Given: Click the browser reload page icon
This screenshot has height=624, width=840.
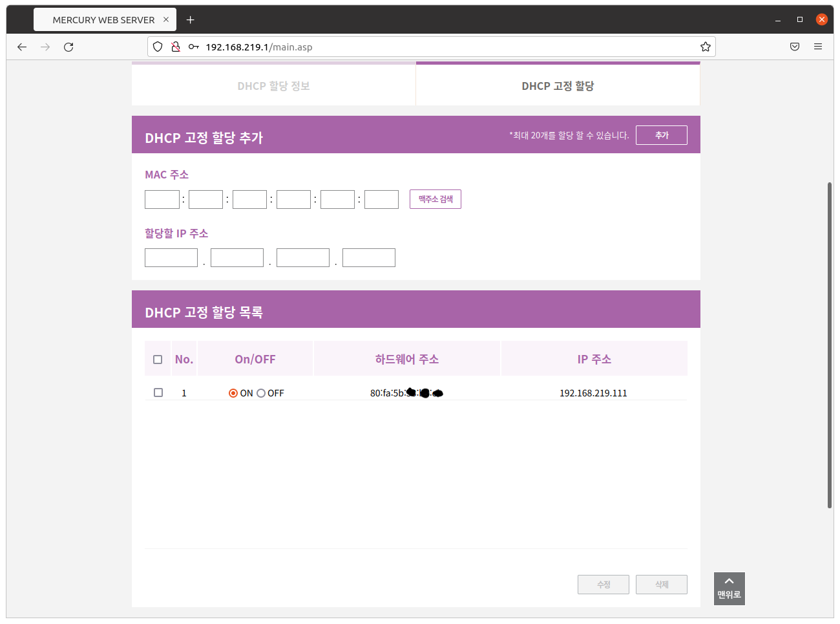Looking at the screenshot, I should click(x=68, y=47).
